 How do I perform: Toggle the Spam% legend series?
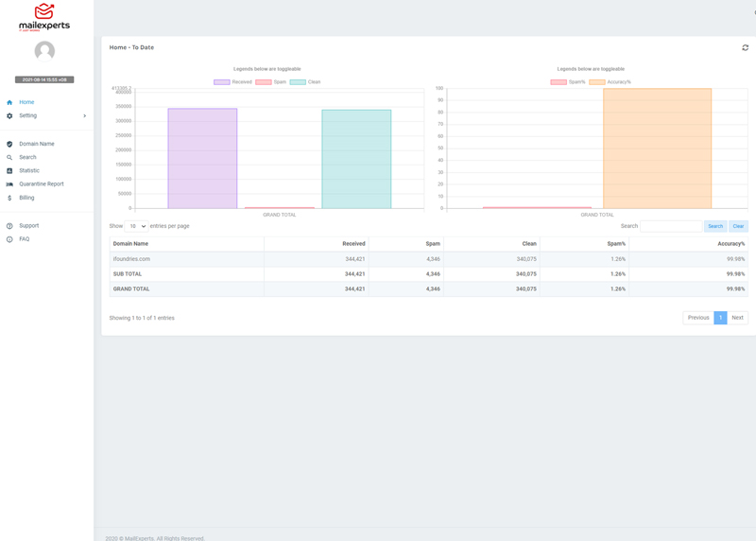[x=568, y=82]
